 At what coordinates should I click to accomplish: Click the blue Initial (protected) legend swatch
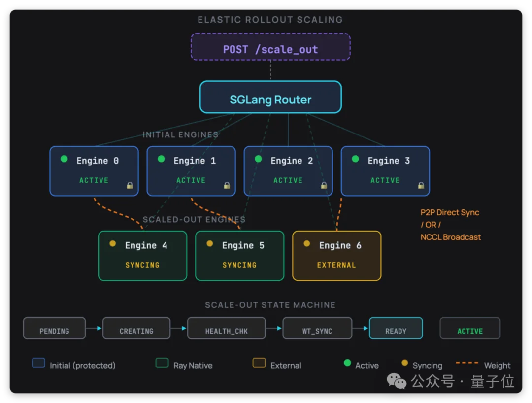38,363
